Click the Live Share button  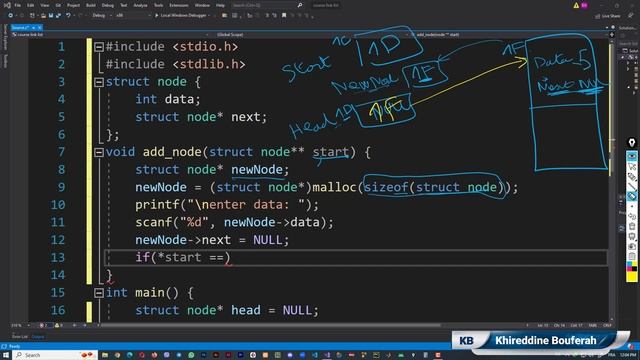pos(608,16)
